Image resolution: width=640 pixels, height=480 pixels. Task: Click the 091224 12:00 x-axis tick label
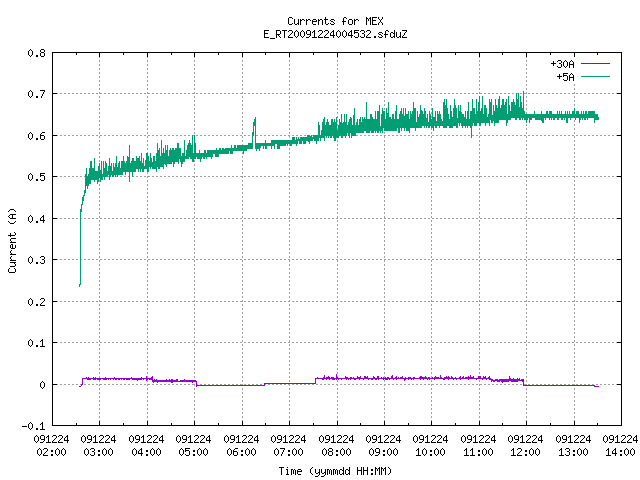point(525,446)
